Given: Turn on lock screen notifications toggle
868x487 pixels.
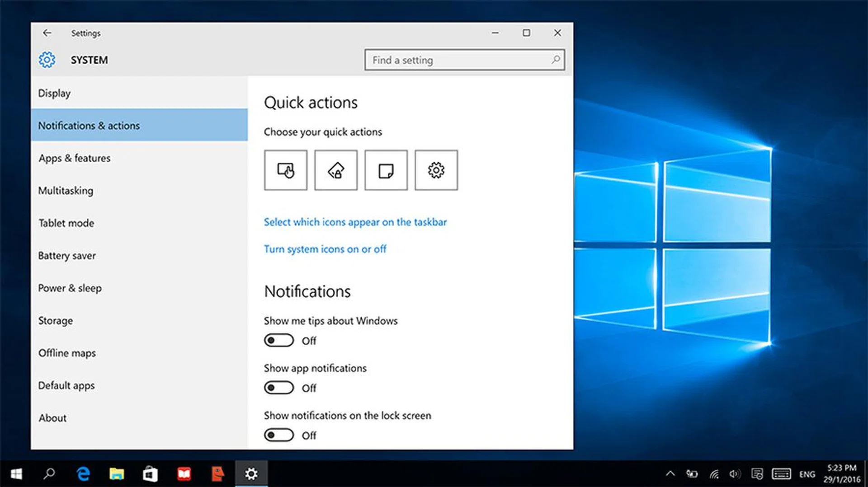Looking at the screenshot, I should pos(279,435).
